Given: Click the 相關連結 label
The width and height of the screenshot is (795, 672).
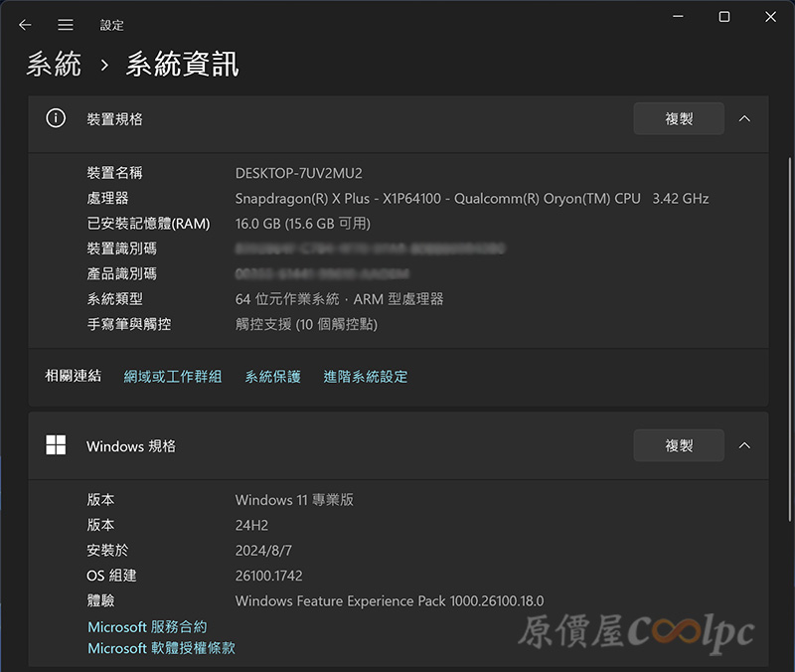Looking at the screenshot, I should coord(73,376).
